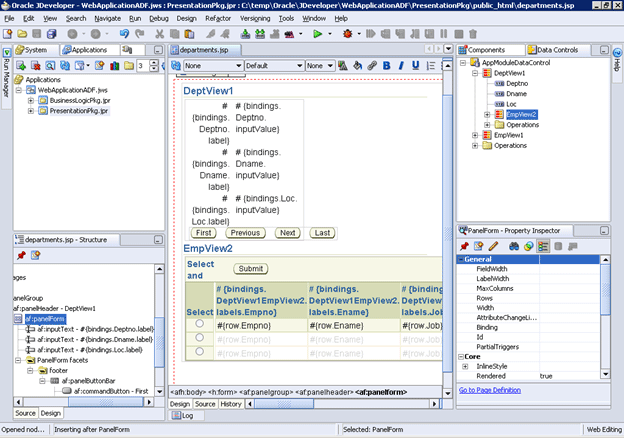Image resolution: width=624 pixels, height=438 pixels.
Task: Click the editor stepper up arrow next to 3
Action: [x=154, y=63]
